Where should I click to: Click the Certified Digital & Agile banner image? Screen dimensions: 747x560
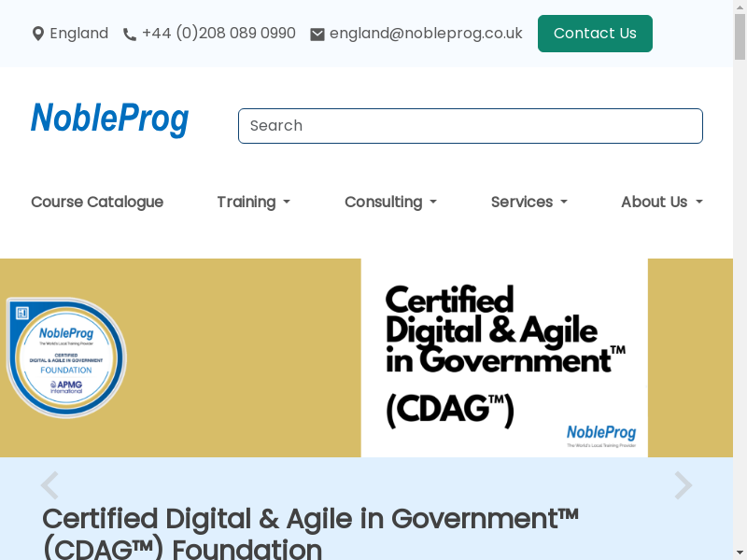pos(504,357)
